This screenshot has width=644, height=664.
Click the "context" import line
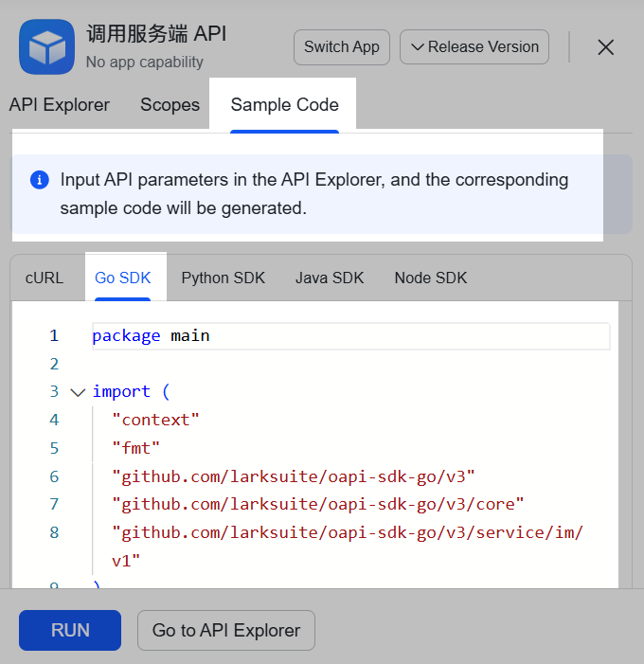pyautogui.click(x=155, y=420)
